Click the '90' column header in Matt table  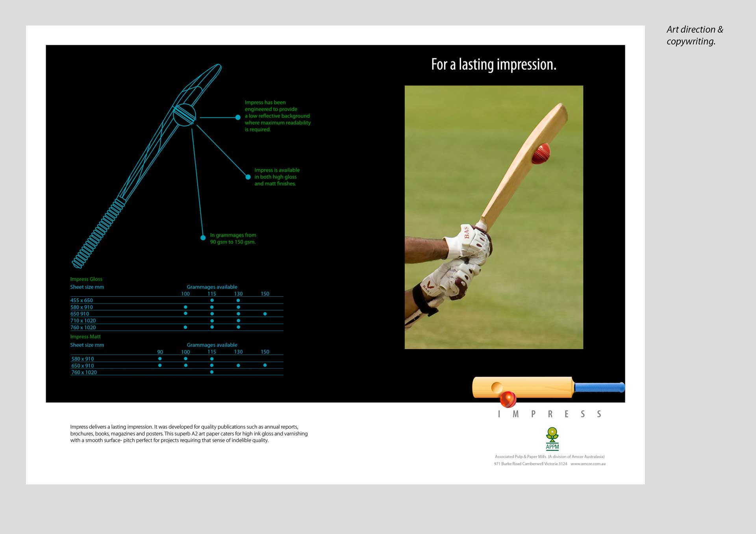(x=160, y=352)
